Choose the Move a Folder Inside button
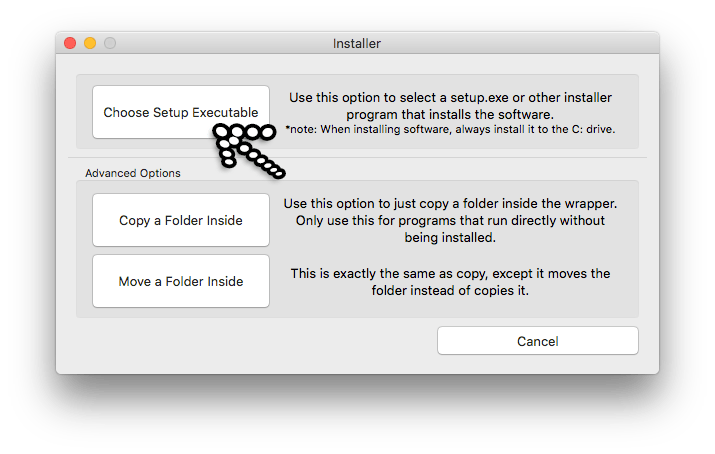This screenshot has height=454, width=715. [181, 281]
